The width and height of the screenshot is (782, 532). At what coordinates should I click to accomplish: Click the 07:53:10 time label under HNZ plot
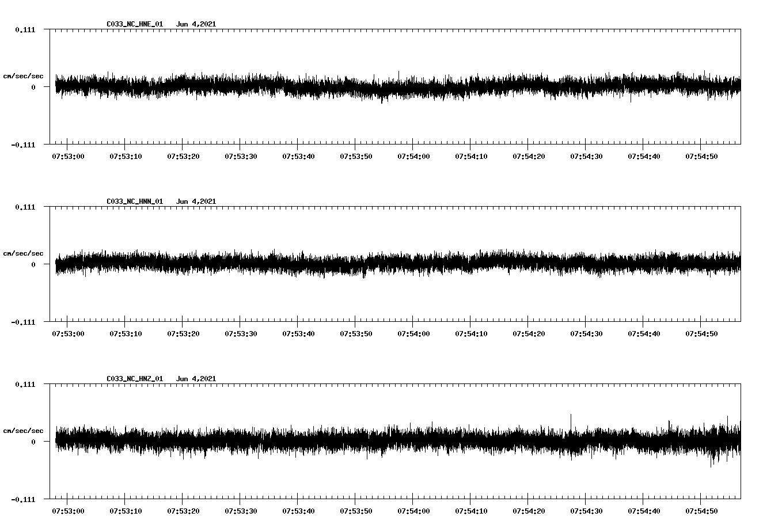click(x=126, y=511)
